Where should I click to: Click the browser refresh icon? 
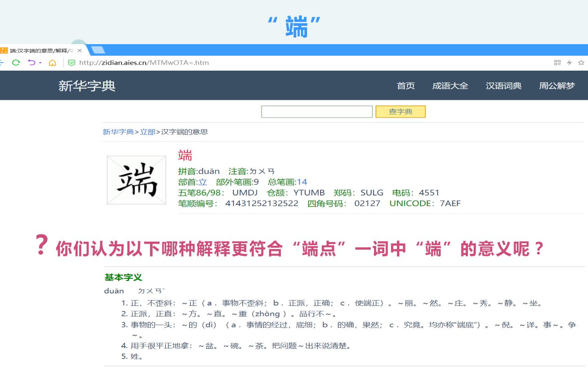(16, 63)
